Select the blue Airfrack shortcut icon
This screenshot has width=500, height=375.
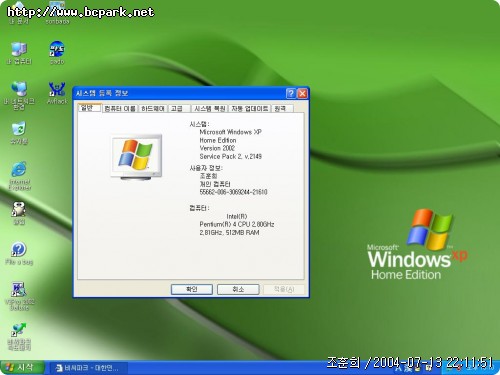tap(57, 93)
